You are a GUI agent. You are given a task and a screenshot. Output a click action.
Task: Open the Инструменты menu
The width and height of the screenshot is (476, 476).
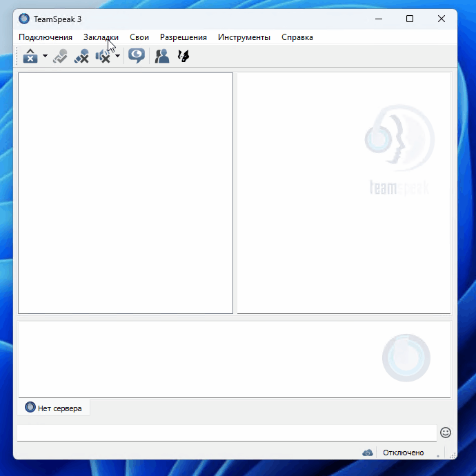[x=244, y=37]
